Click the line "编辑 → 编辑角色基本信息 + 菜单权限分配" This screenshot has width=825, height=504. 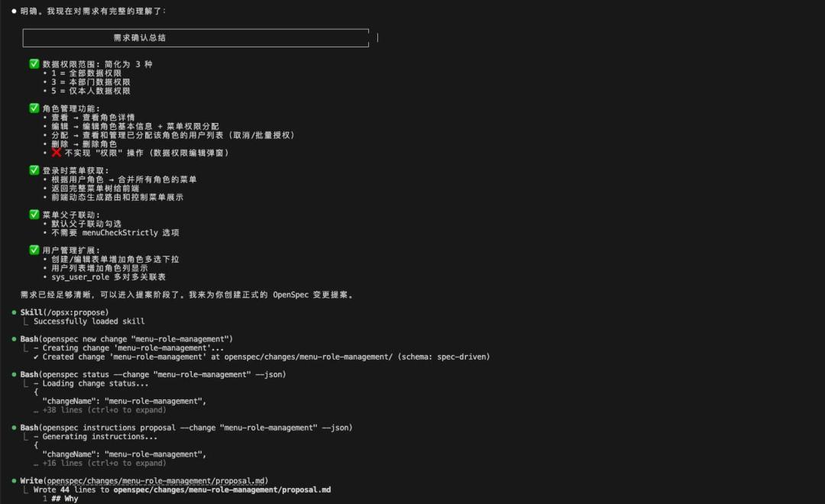point(134,126)
